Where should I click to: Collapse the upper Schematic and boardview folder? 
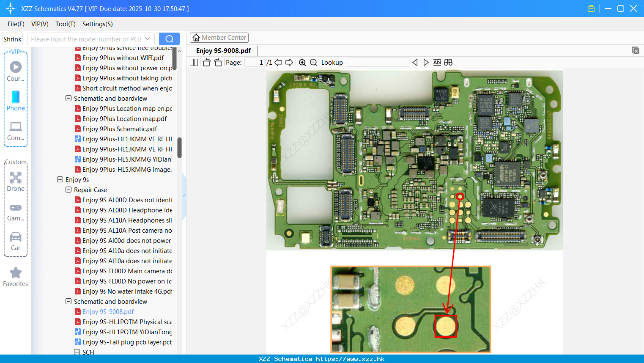(69, 98)
